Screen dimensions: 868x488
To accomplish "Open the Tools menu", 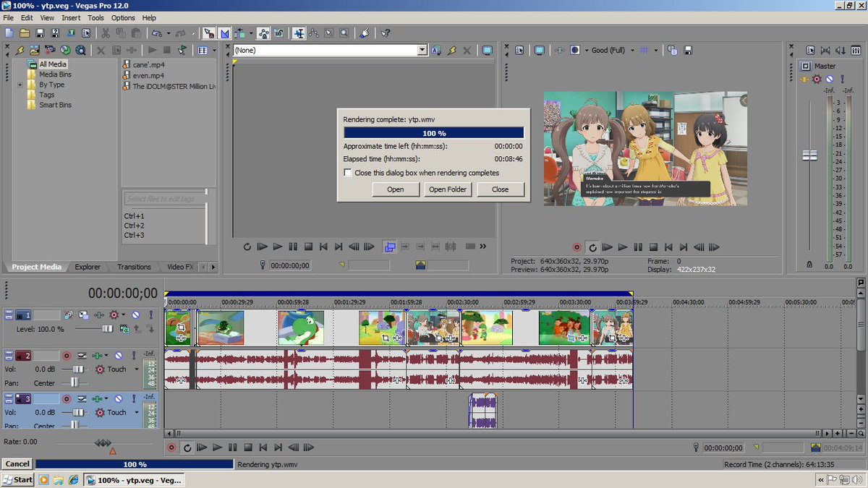I will pyautogui.click(x=95, y=17).
